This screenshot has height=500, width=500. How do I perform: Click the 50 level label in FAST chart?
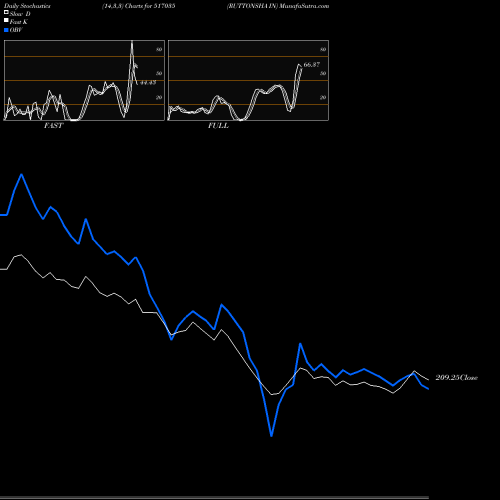click(x=159, y=73)
